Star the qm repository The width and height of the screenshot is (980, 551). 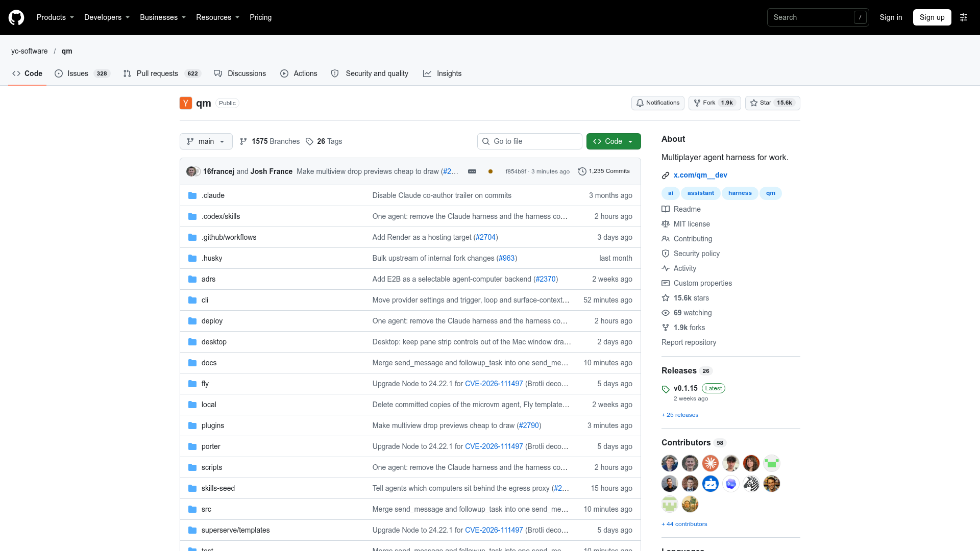773,103
